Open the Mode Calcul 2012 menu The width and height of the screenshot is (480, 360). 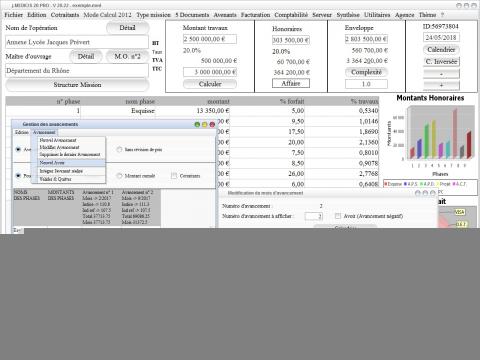[107, 15]
